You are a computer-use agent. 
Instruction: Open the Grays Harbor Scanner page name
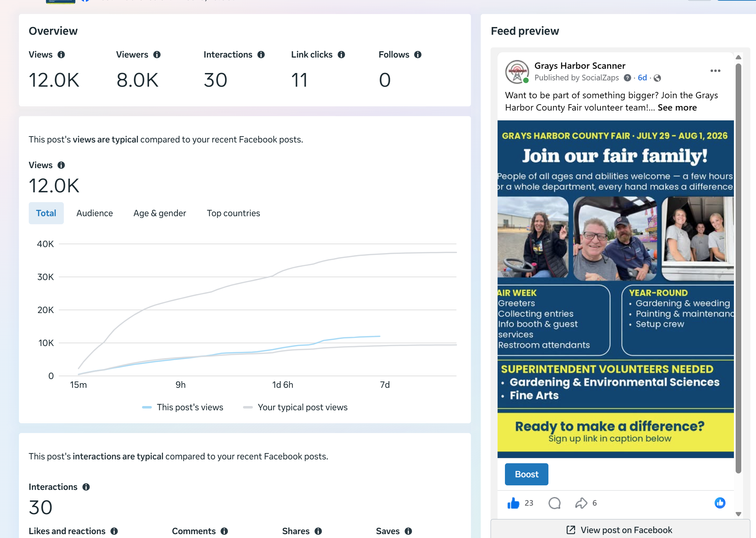[x=580, y=66]
